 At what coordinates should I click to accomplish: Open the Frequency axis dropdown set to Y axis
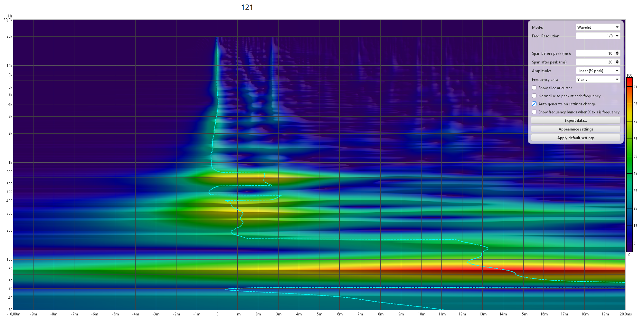click(x=598, y=80)
